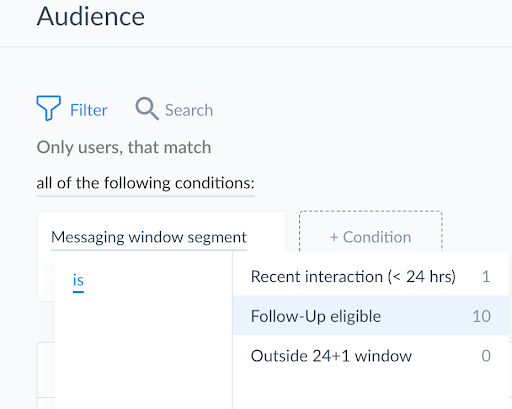This screenshot has width=512, height=409.
Task: Click the blue Filter funnel icon
Action: click(x=49, y=108)
